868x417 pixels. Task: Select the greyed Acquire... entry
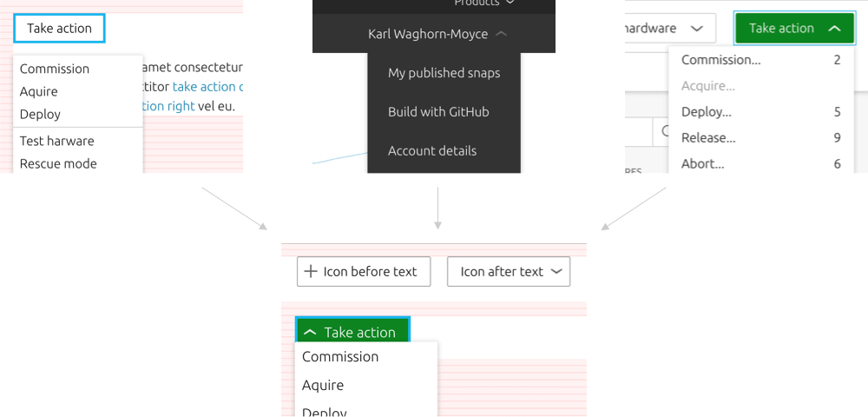(761, 86)
